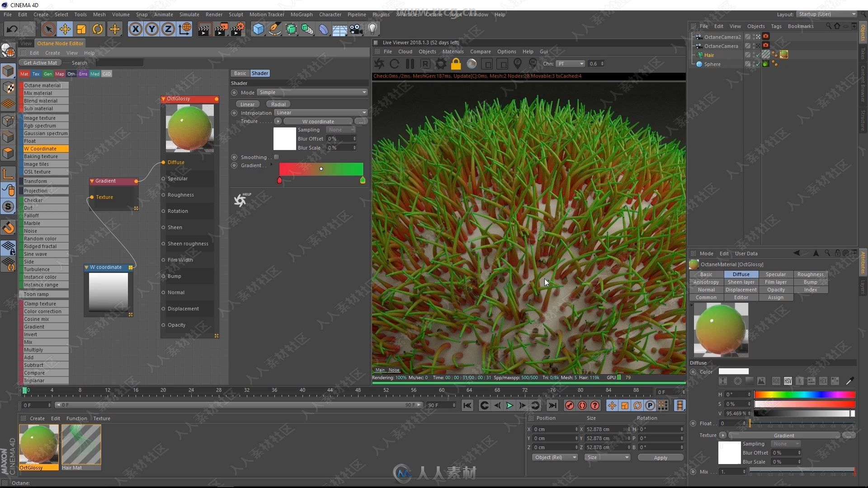Add a Cube primitive object

(x=258, y=29)
